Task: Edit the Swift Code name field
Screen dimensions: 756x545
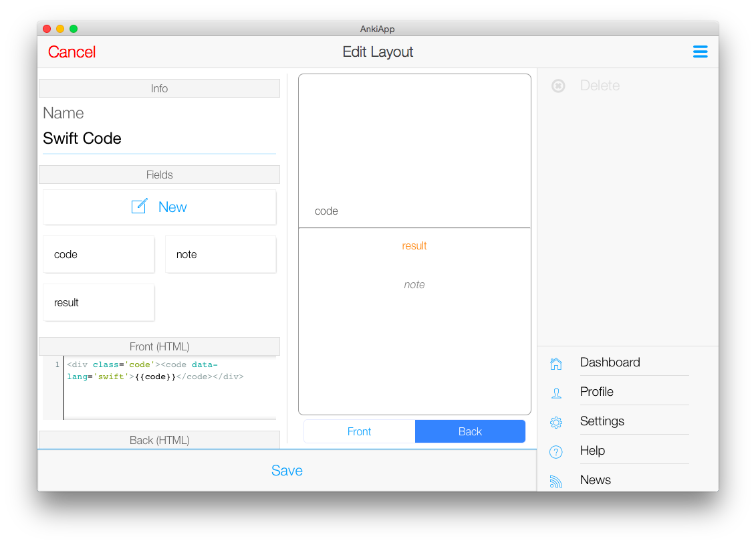Action: click(159, 138)
